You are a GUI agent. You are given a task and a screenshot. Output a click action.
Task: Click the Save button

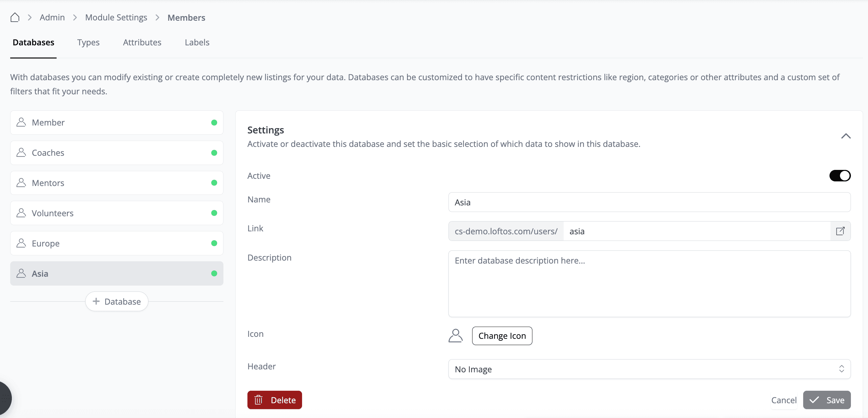[827, 400]
